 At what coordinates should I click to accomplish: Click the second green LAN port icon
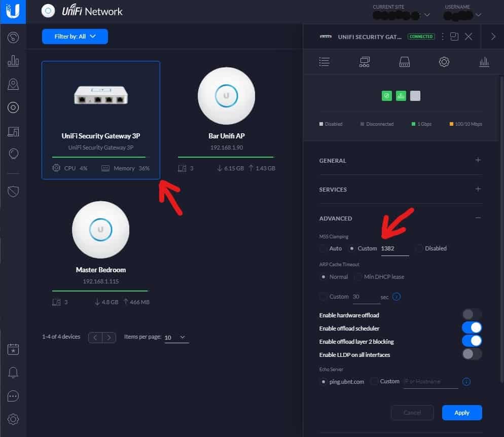pos(401,96)
